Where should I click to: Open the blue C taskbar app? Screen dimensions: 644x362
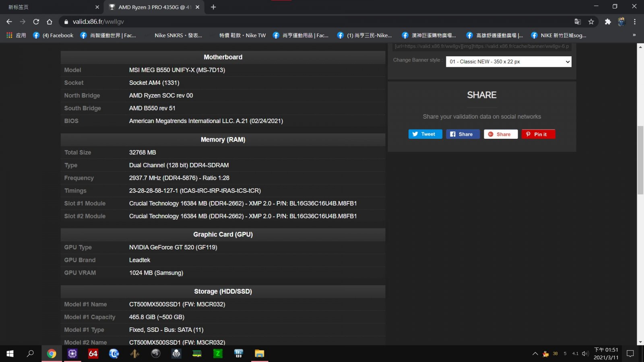tap(114, 354)
